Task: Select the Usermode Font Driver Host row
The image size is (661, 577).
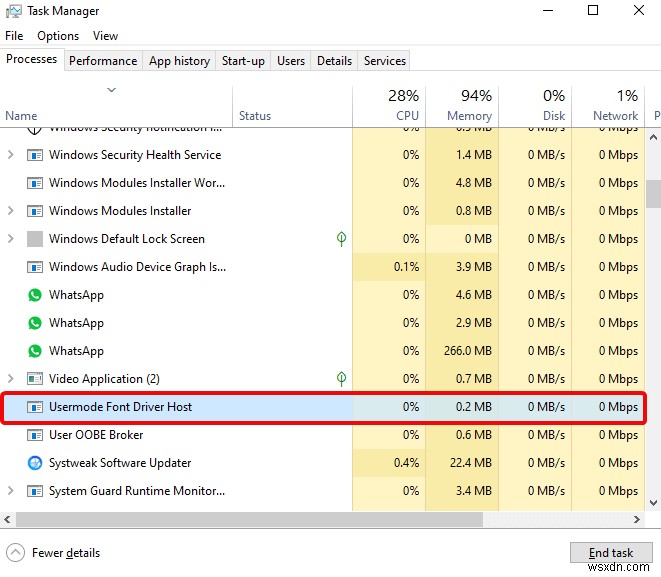Action: click(x=323, y=407)
